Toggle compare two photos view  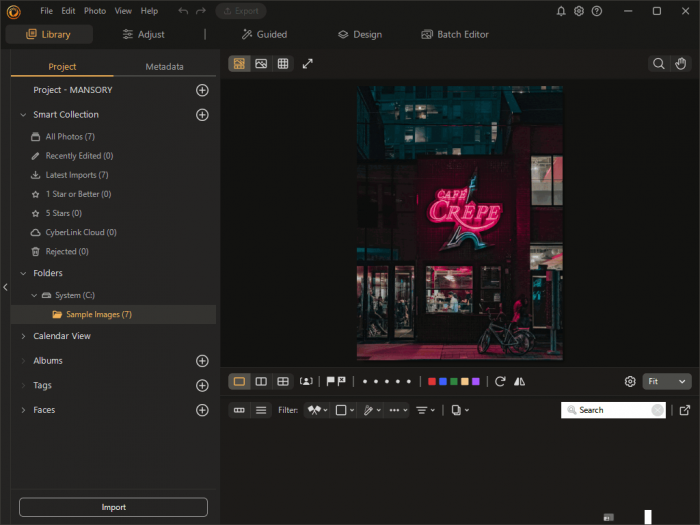click(x=261, y=382)
